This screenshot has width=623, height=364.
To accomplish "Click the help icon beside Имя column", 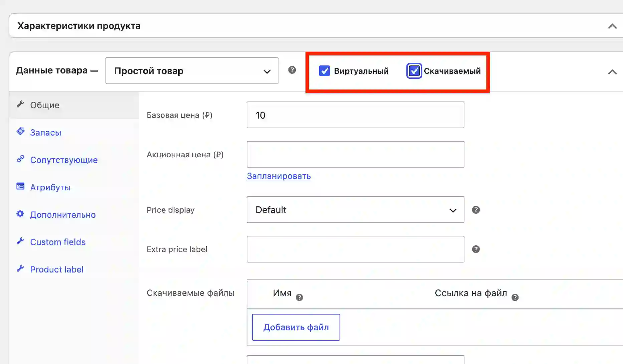I will [299, 298].
